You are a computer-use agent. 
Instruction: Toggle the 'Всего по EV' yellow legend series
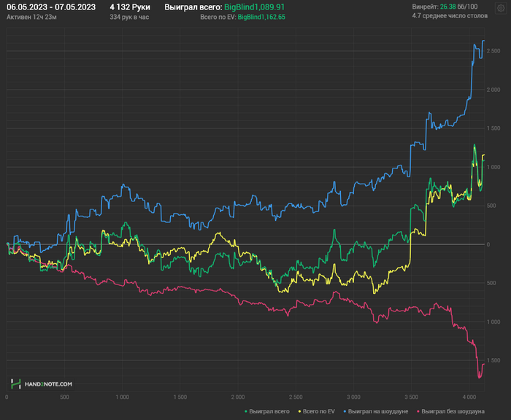(x=316, y=411)
